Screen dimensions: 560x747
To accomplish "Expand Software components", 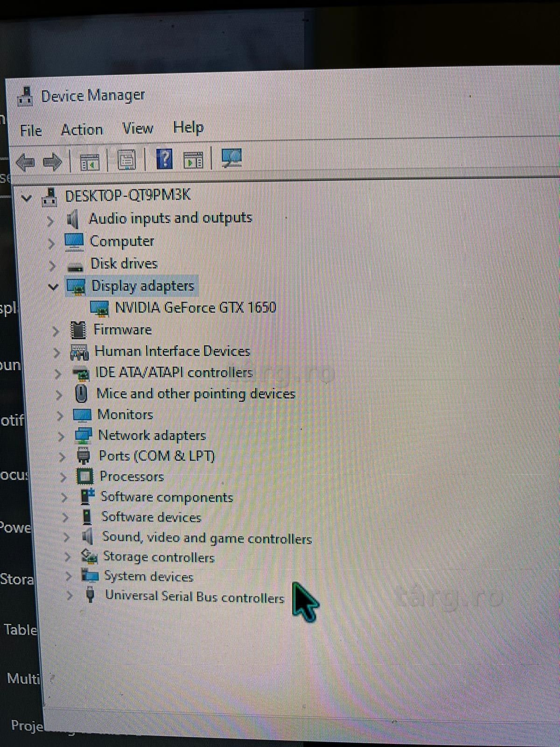I will pos(64,498).
